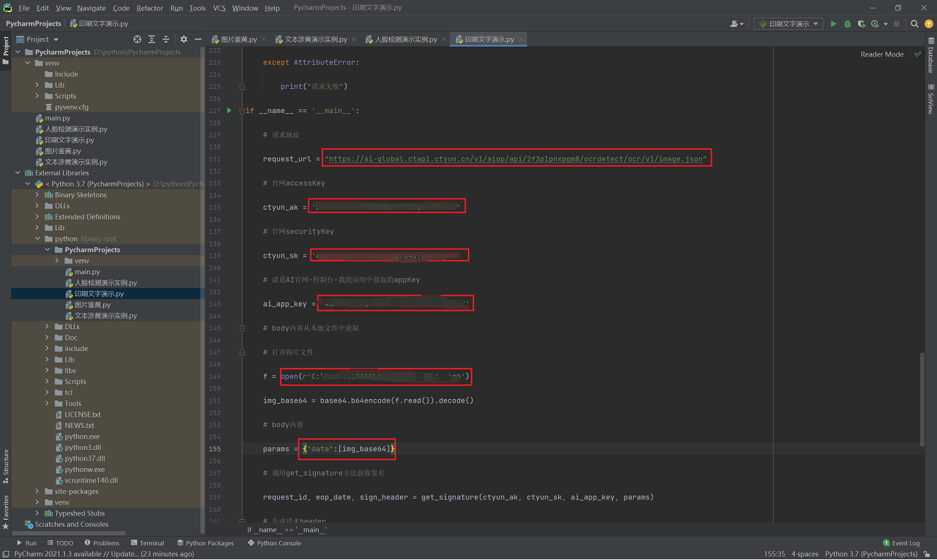Open the Python Packages tab
Screen dimensions: 937x560
coord(205,543)
